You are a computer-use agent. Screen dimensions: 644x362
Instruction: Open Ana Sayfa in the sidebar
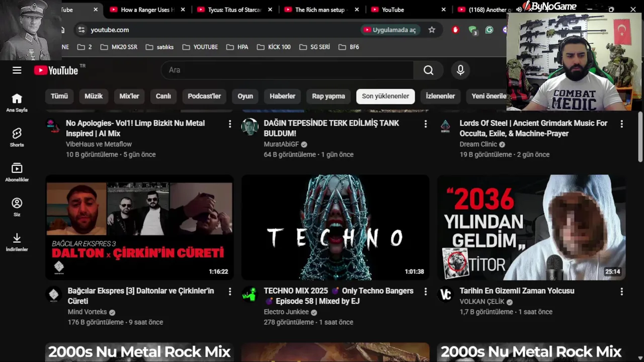(x=17, y=103)
